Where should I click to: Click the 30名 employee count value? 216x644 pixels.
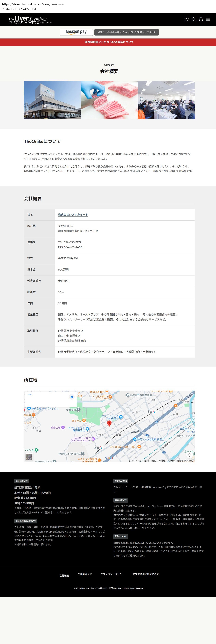(x=61, y=292)
